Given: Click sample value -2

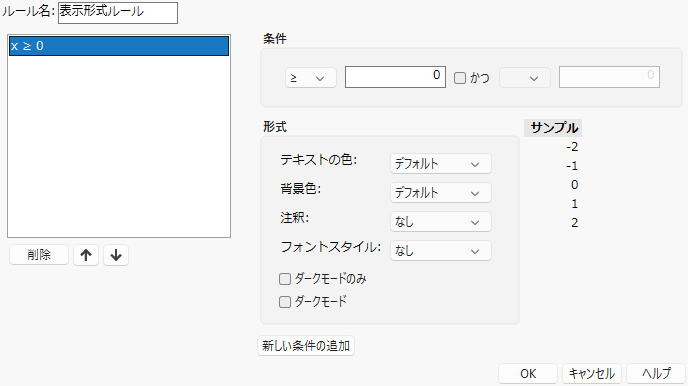Looking at the screenshot, I should click(572, 147).
